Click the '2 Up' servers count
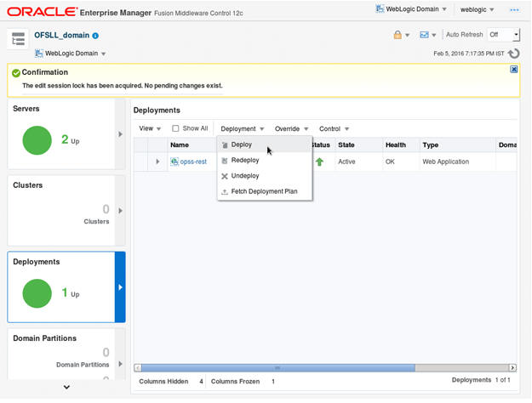This screenshot has height=403, width=532. (71, 140)
